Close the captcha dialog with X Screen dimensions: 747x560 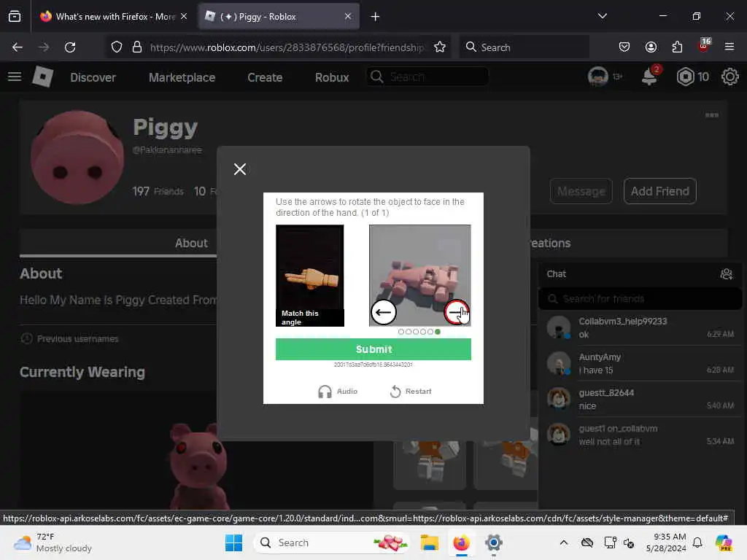click(240, 169)
